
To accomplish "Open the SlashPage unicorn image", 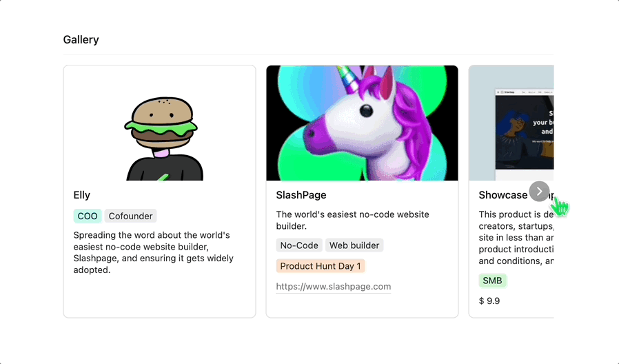I will [362, 123].
